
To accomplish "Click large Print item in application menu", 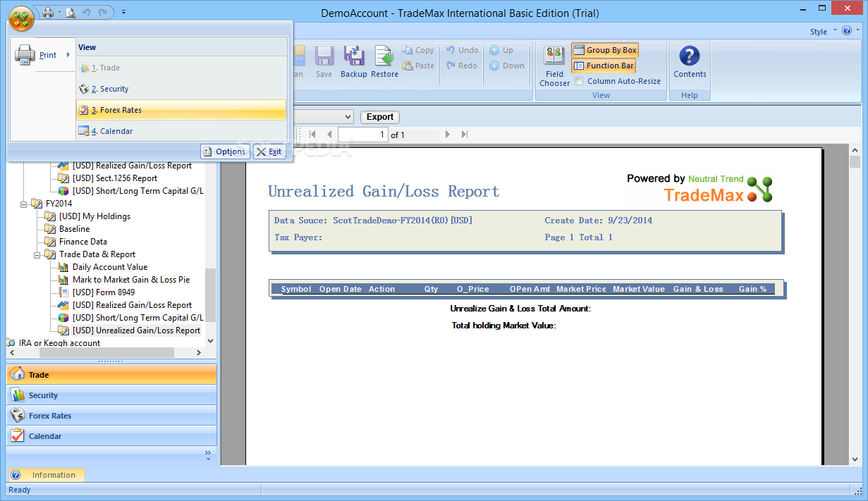I will [42, 55].
